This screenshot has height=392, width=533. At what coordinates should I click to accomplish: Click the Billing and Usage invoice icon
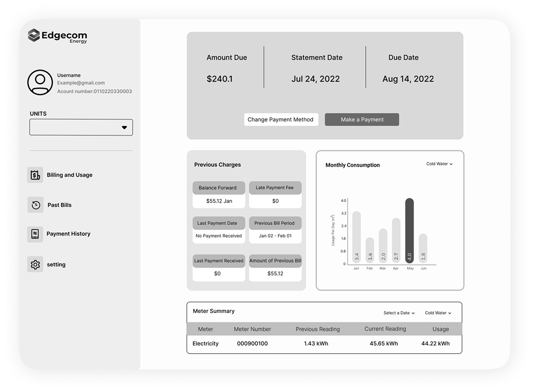click(x=35, y=175)
